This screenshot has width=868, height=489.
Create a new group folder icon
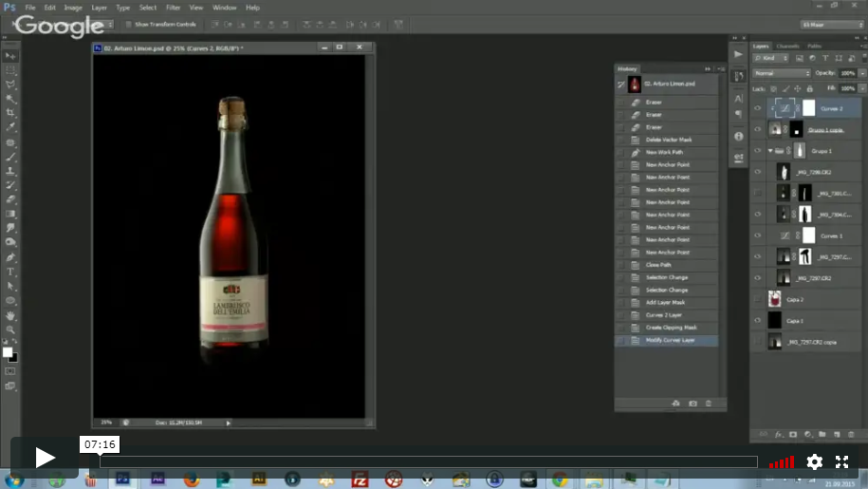point(822,435)
